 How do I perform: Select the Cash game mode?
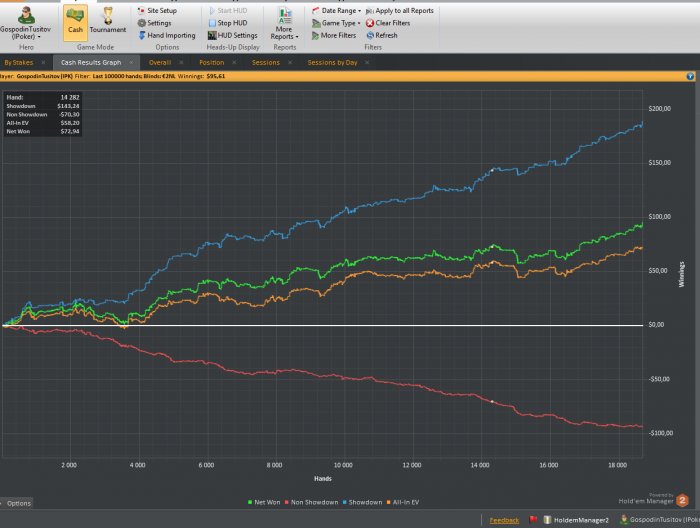(x=75, y=20)
